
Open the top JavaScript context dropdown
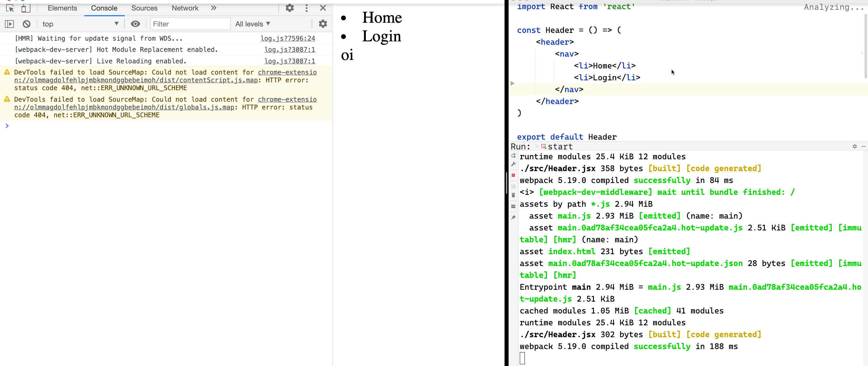tap(80, 24)
